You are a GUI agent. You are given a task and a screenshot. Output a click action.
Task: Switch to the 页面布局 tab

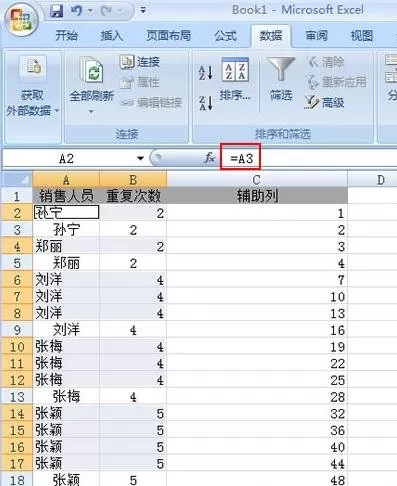(x=169, y=35)
